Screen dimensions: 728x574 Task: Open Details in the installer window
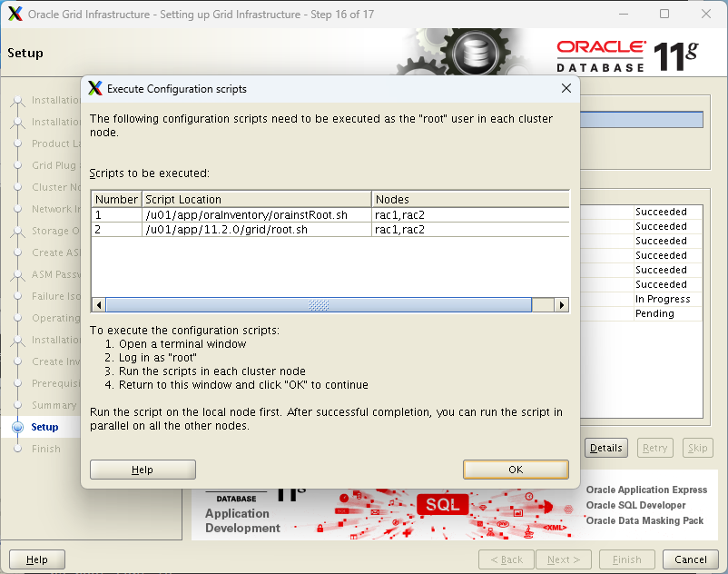pyautogui.click(x=605, y=448)
